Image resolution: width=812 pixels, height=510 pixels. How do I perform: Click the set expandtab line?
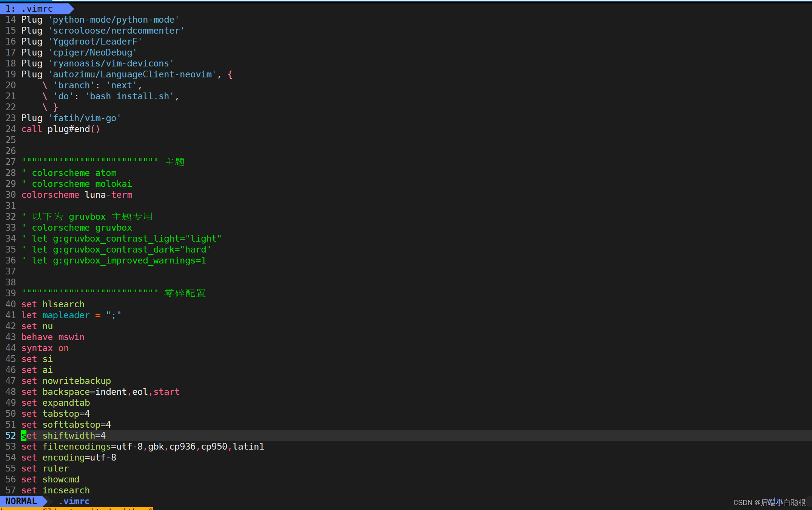point(55,403)
